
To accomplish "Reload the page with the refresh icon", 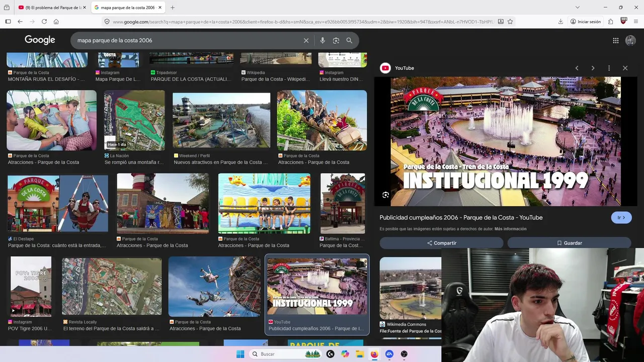I will [44, 22].
